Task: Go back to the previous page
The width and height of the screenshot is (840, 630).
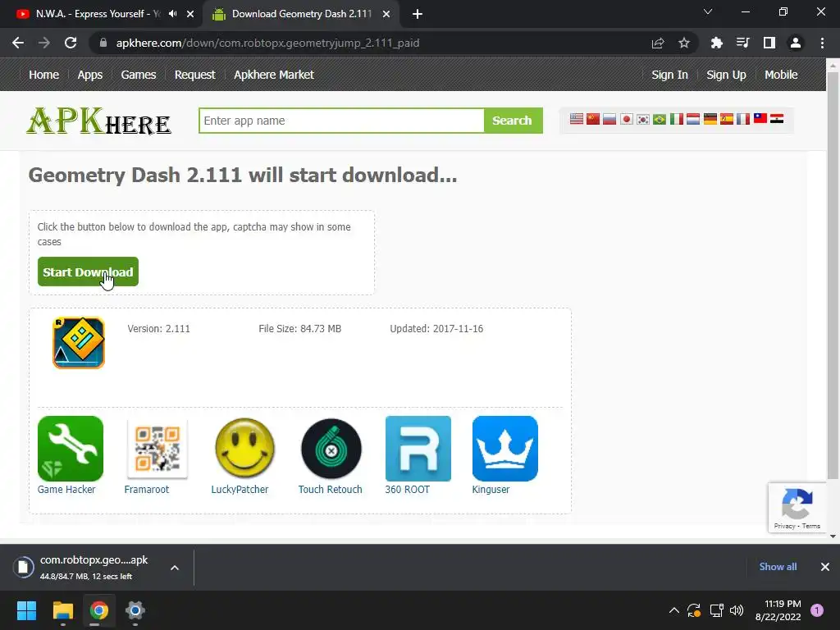Action: (18, 43)
